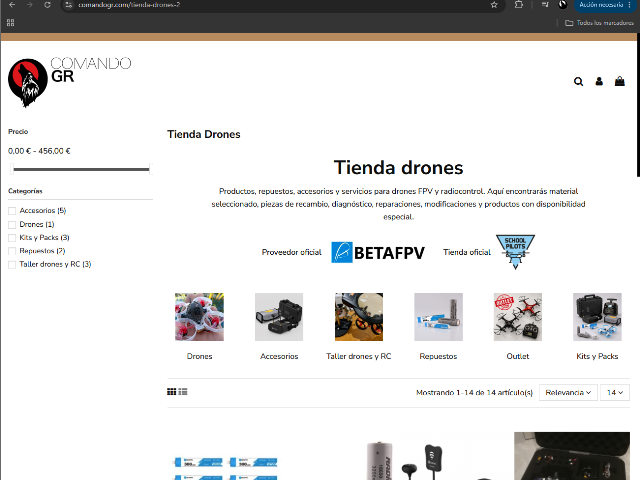This screenshot has height=480, width=640.
Task: Click the Repuestos category text link
Action: point(438,356)
